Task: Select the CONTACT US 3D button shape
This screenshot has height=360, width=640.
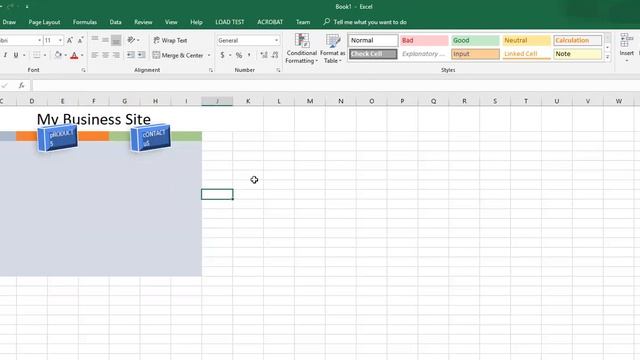Action: (x=151, y=138)
